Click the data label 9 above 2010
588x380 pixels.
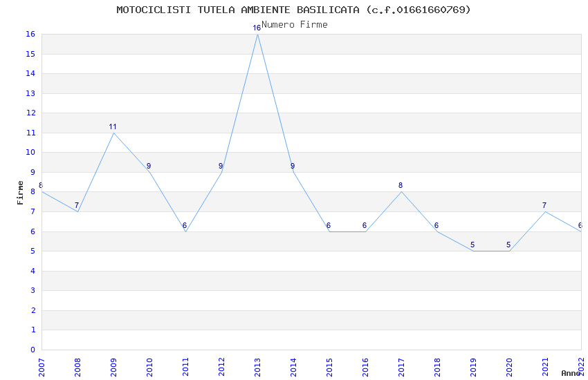[x=149, y=167]
